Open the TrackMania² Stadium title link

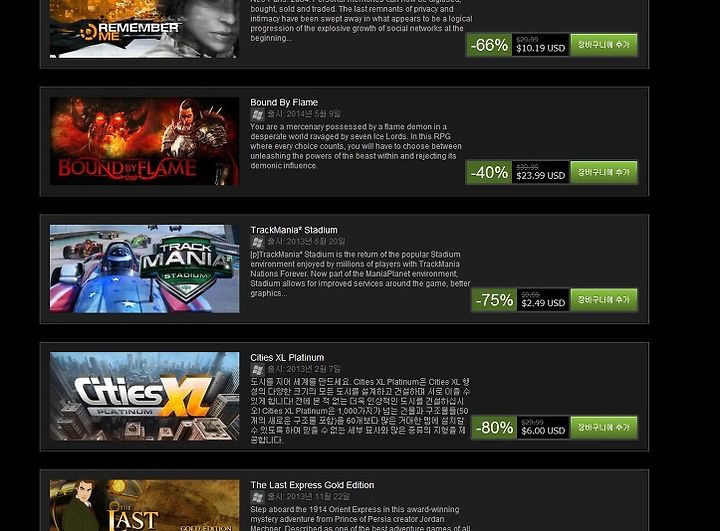(294, 230)
